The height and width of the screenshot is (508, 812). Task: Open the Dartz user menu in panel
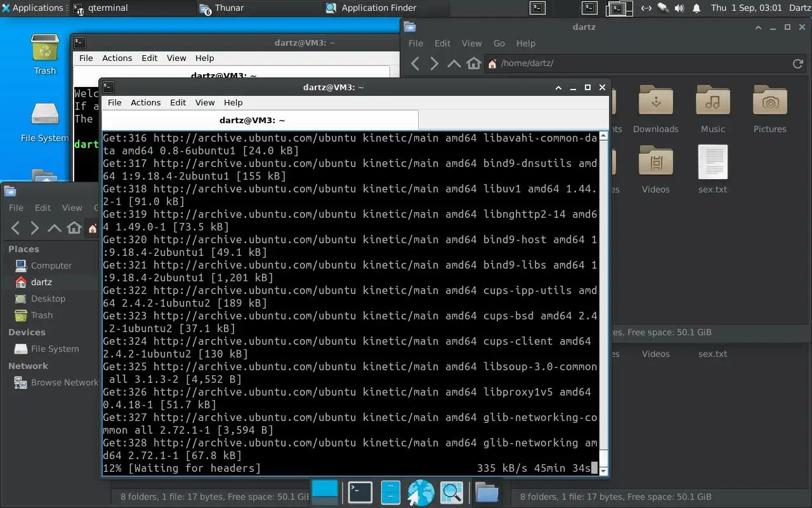tap(799, 8)
